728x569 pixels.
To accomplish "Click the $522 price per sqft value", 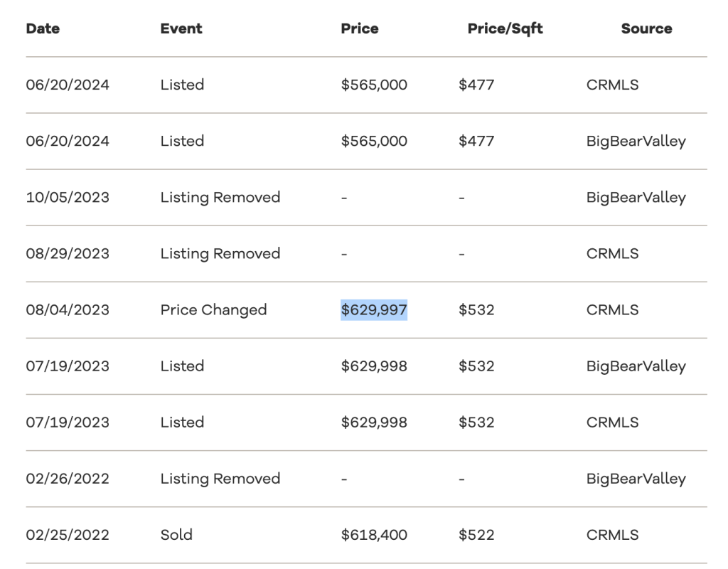I will (x=476, y=535).
